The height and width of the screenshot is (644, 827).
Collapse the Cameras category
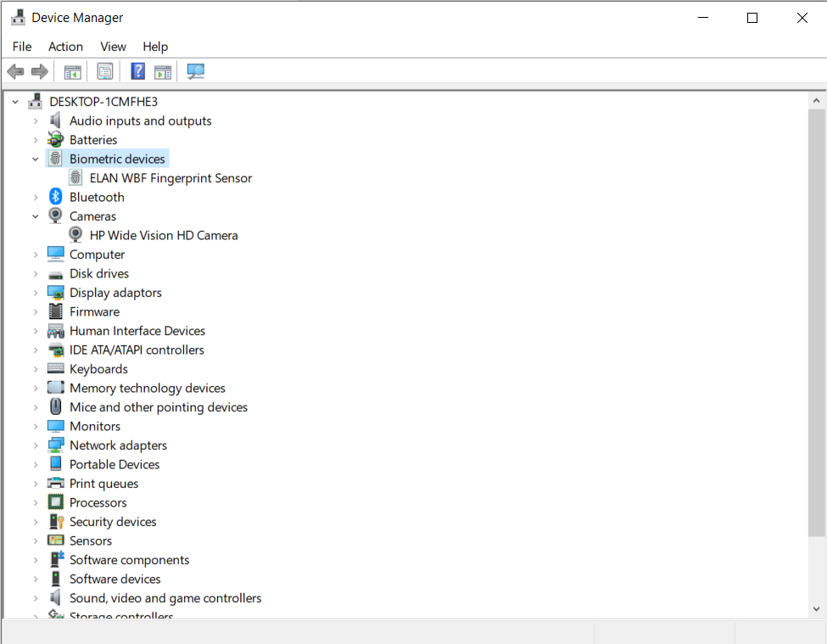point(35,216)
